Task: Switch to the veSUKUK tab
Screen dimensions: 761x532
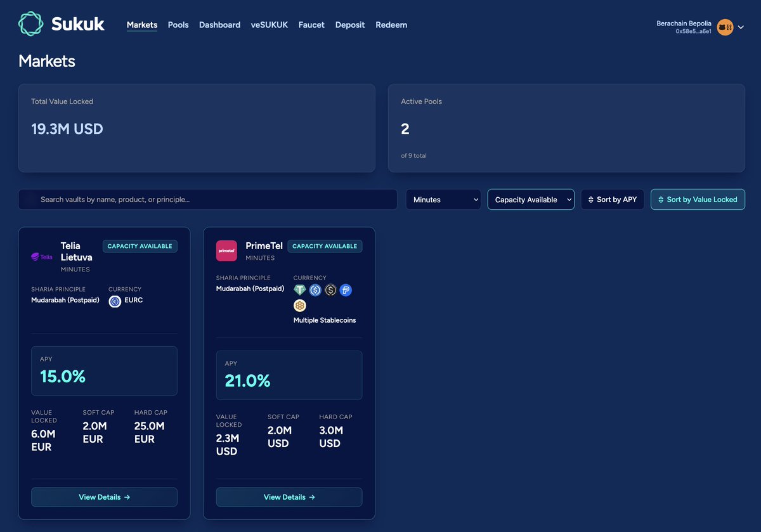Action: tap(270, 25)
